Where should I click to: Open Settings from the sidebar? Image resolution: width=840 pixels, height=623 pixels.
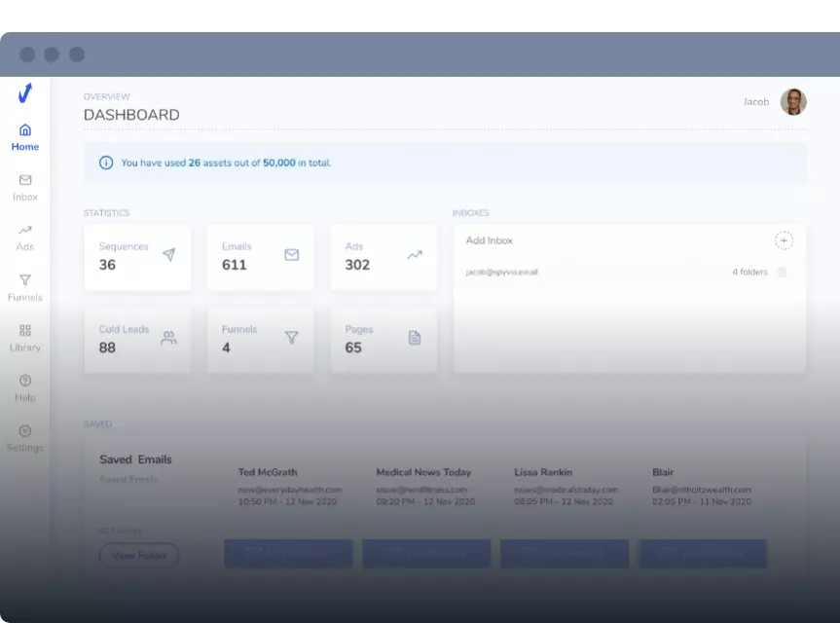tap(25, 439)
